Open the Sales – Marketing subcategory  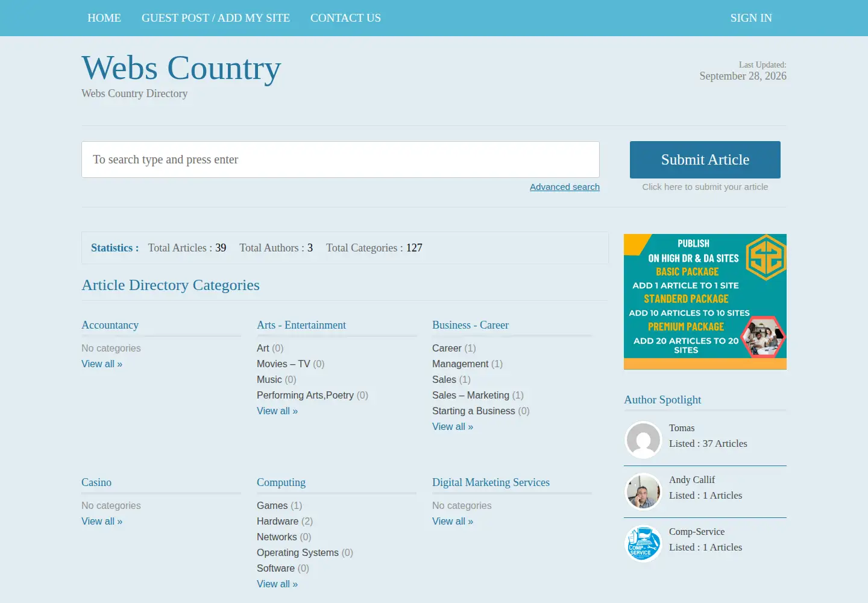(471, 396)
